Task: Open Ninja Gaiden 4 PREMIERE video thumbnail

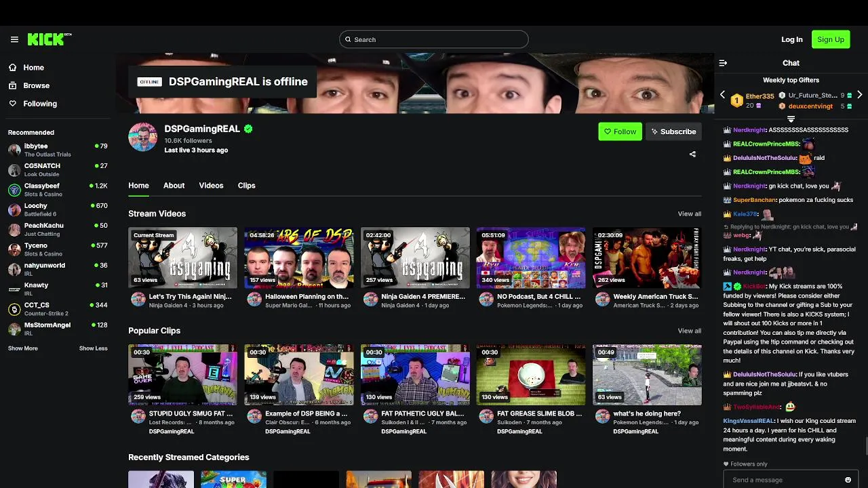Action: 415,258
